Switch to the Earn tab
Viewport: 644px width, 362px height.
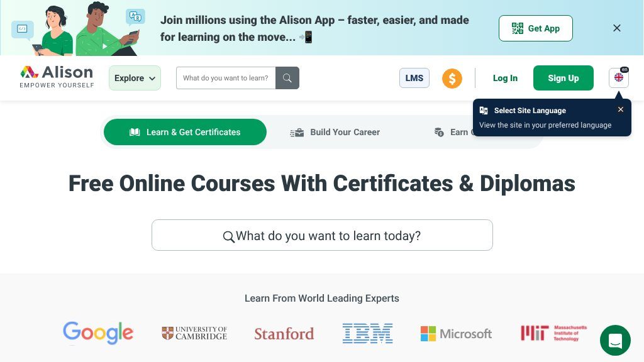(x=452, y=132)
